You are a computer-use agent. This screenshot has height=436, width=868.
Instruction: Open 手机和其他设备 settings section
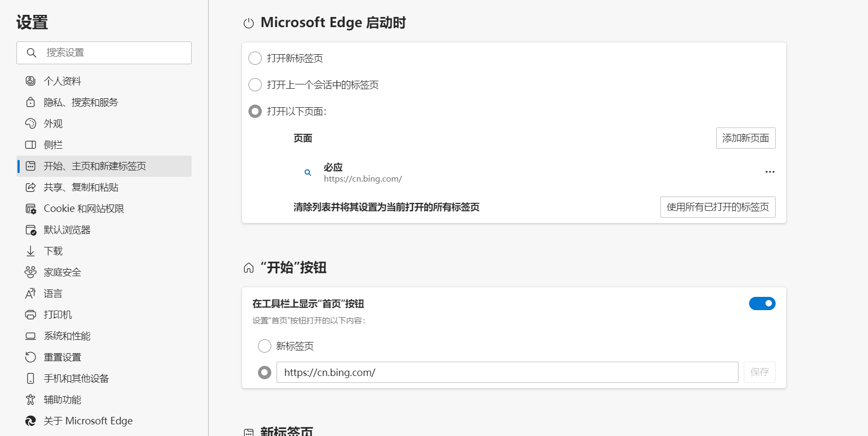click(104, 378)
